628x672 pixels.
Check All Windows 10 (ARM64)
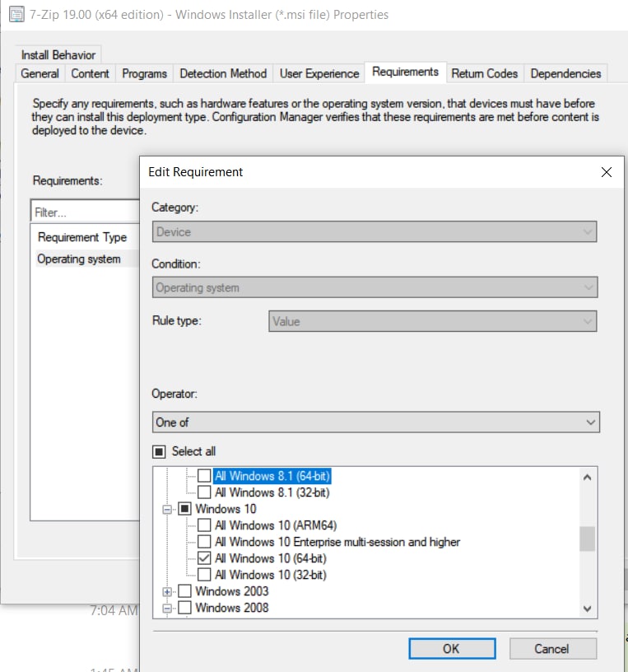coord(204,525)
